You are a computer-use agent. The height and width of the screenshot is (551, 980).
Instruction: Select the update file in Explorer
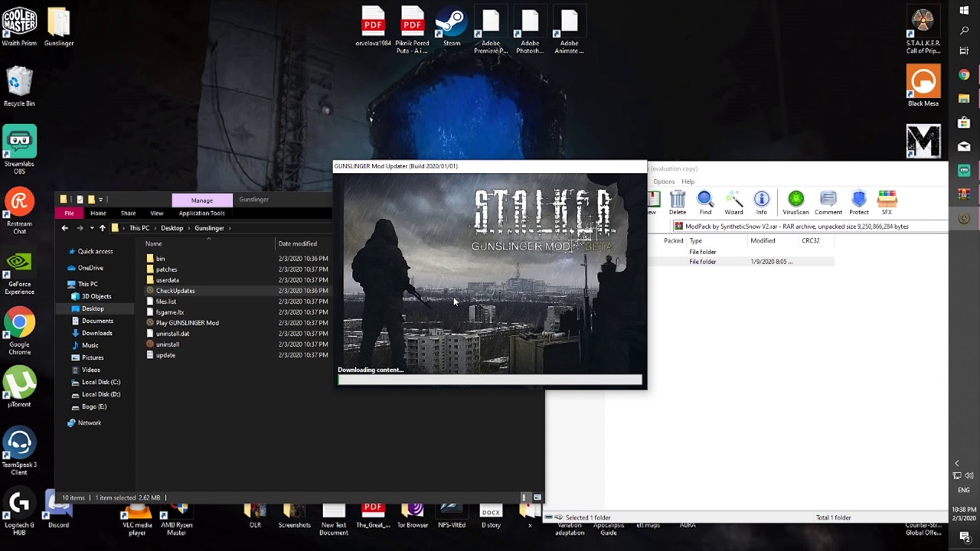pos(165,355)
